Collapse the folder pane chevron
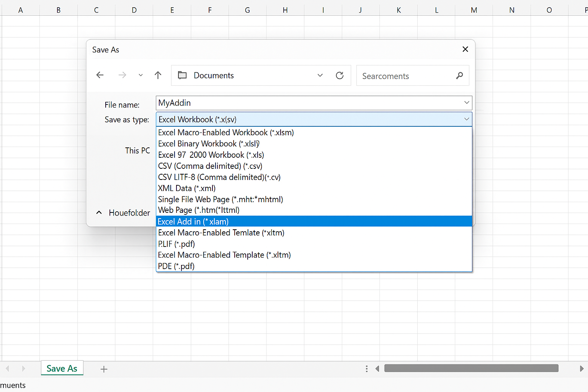This screenshot has width=588, height=392. click(99, 212)
